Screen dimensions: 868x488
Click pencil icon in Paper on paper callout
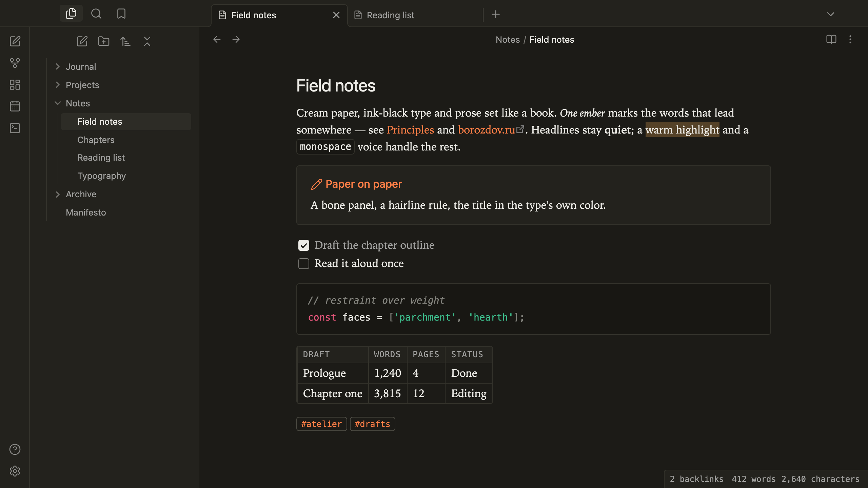coord(316,184)
